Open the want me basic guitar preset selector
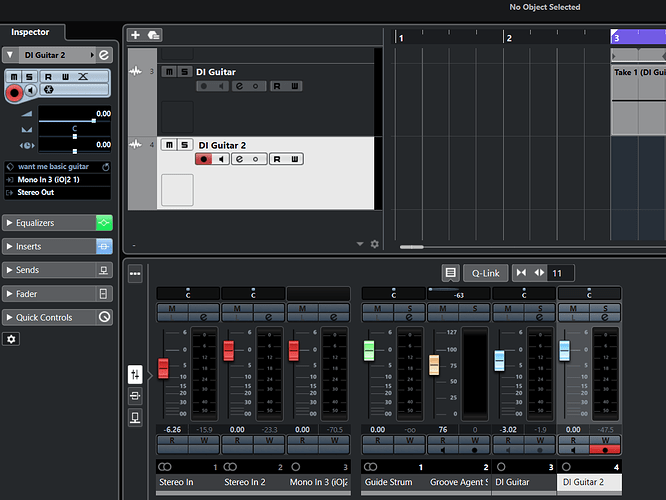The height and width of the screenshot is (500, 666). (x=58, y=167)
